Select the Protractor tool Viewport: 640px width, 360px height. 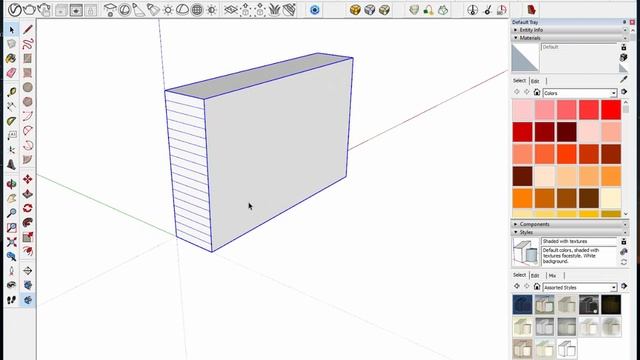click(x=11, y=121)
